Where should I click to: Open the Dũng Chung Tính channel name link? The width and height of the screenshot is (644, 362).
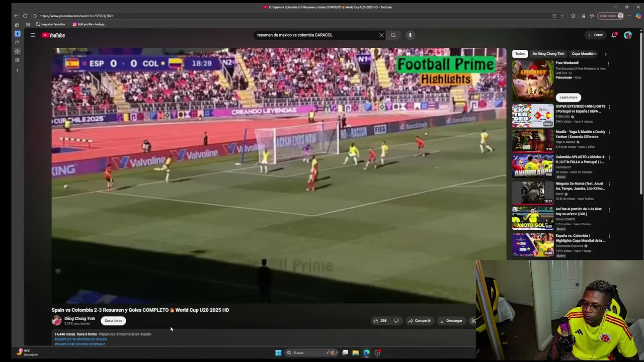click(79, 318)
